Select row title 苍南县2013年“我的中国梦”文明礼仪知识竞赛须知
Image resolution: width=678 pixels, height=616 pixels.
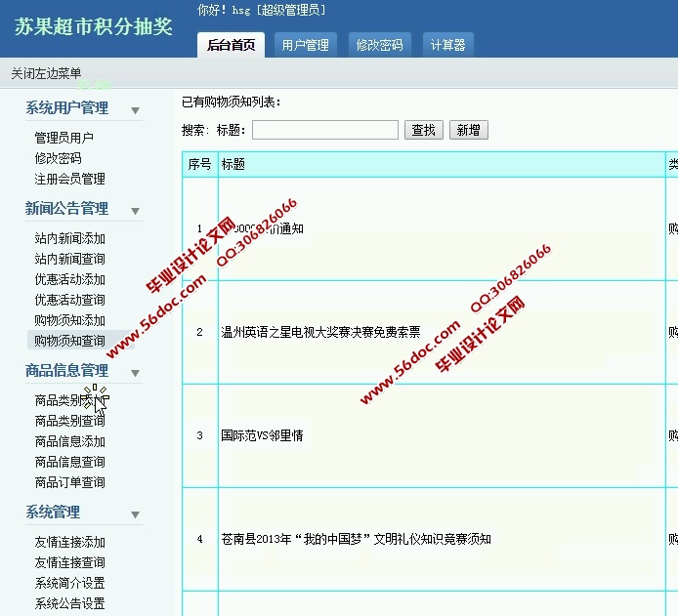(356, 539)
